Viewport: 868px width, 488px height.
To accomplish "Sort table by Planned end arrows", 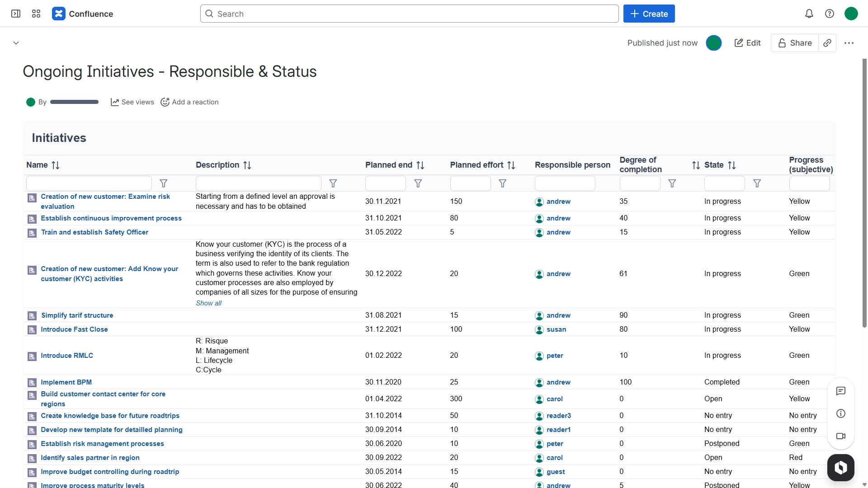I will (x=420, y=165).
